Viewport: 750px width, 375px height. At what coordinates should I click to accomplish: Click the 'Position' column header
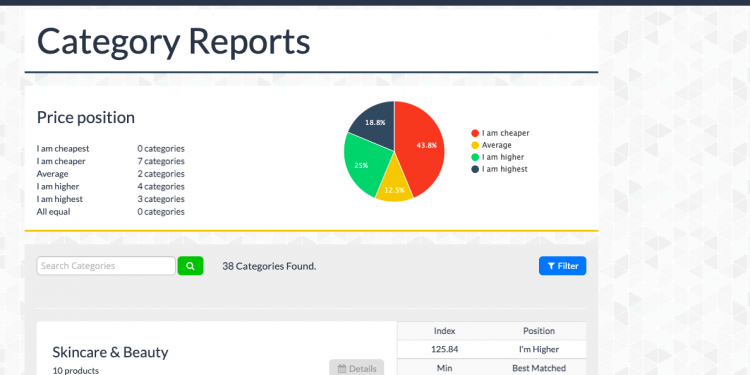pos(539,331)
